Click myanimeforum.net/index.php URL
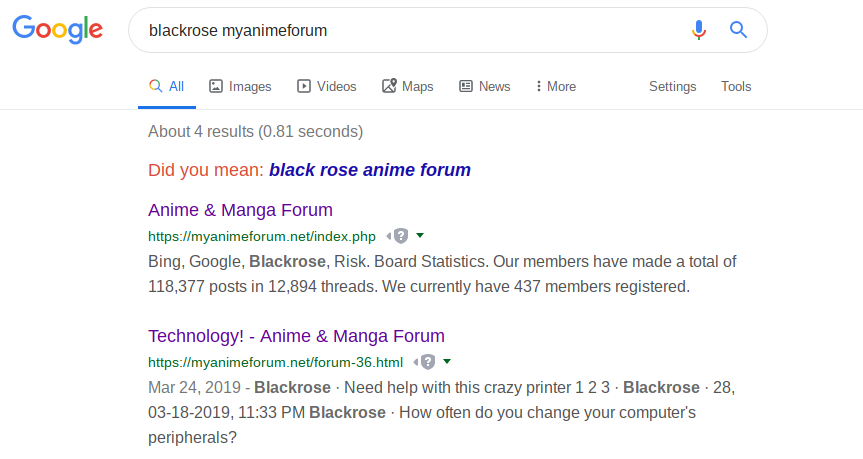This screenshot has height=459, width=863. click(x=262, y=237)
